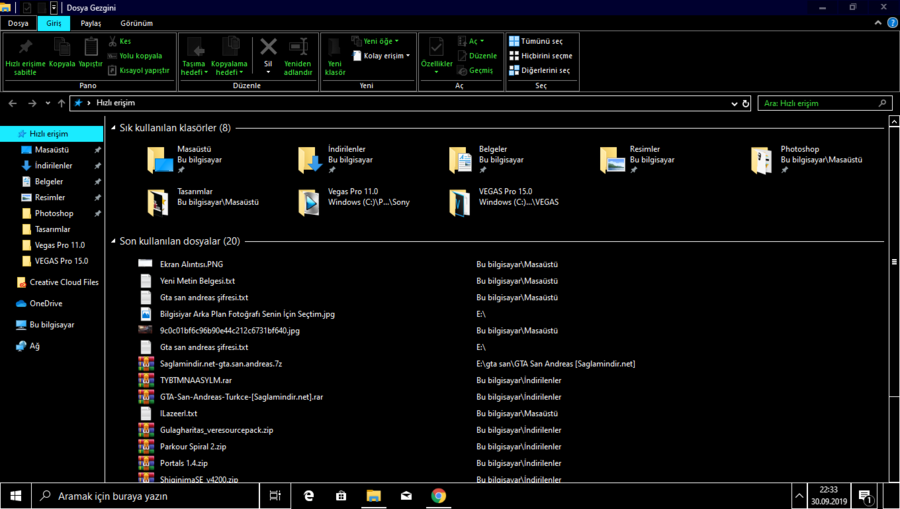Collapse the ribbon with chevron
This screenshot has height=509, width=900.
coord(878,23)
